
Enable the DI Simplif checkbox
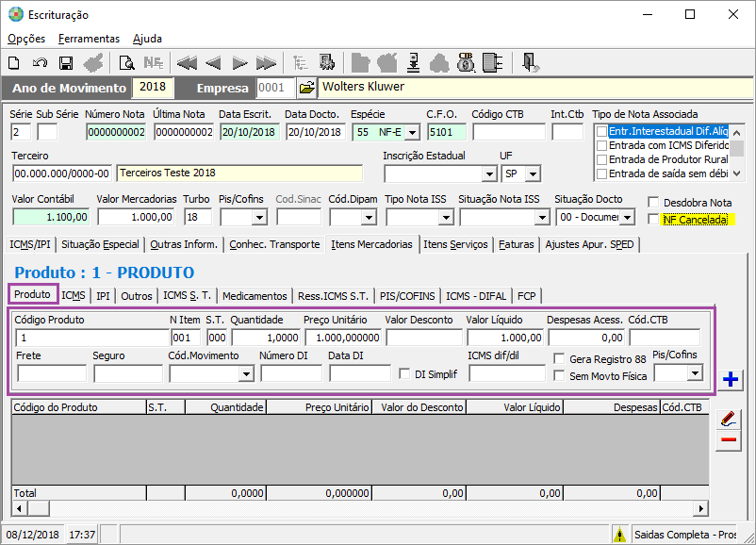pyautogui.click(x=404, y=373)
